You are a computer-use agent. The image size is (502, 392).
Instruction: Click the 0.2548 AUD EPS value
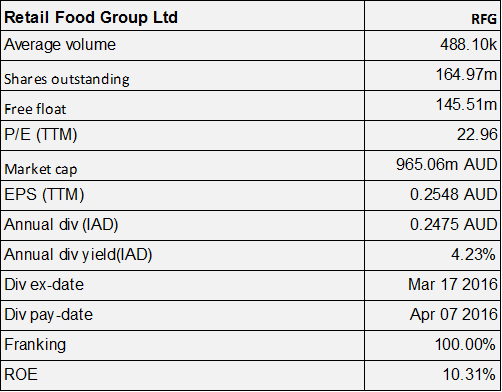(x=454, y=195)
